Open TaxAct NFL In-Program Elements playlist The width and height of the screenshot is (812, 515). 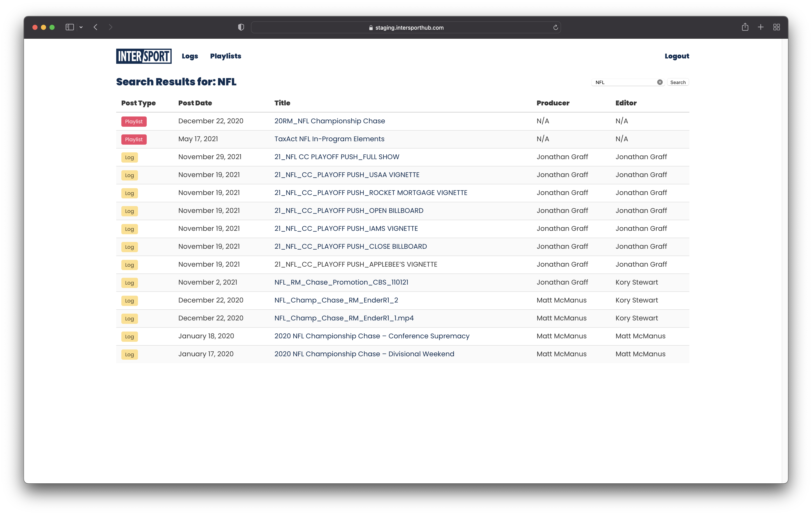(x=329, y=139)
